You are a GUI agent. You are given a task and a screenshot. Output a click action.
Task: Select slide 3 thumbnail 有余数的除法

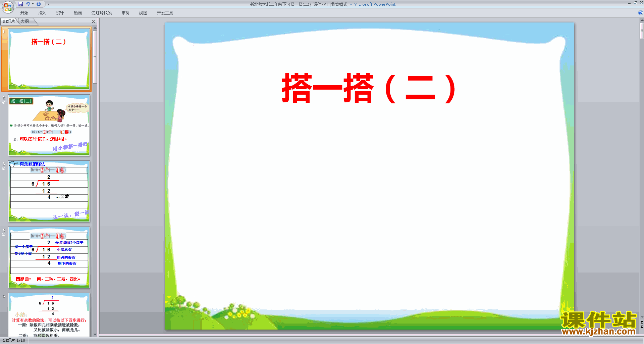coord(49,191)
